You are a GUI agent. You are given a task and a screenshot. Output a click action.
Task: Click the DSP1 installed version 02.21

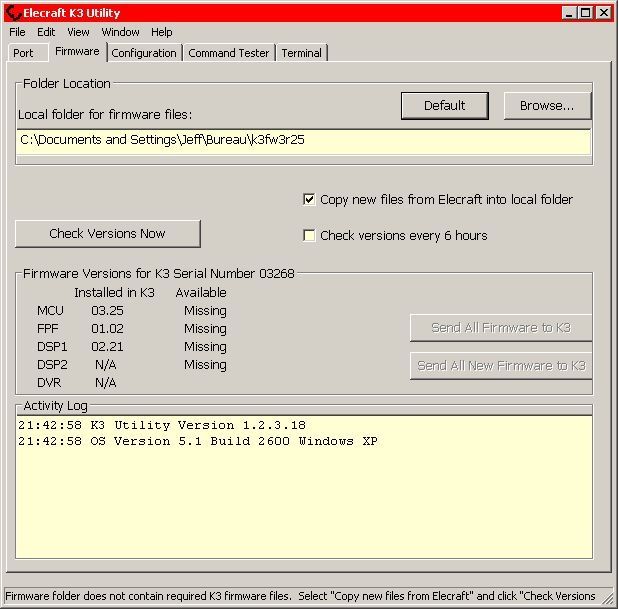(107, 346)
